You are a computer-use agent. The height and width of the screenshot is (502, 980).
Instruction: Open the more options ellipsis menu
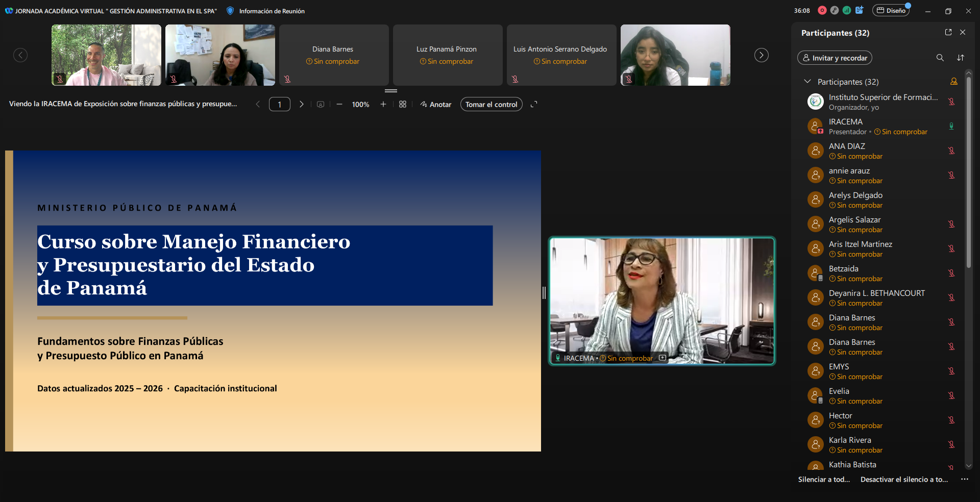(965, 479)
